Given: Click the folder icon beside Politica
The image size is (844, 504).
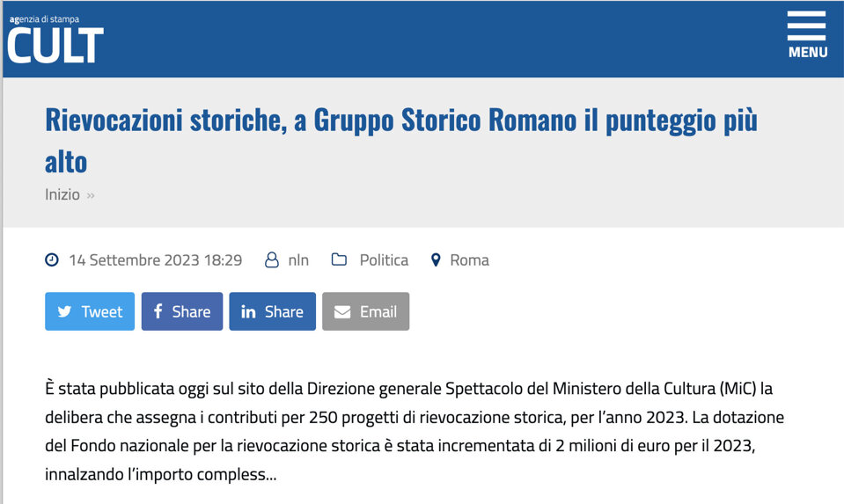Looking at the screenshot, I should click(339, 260).
